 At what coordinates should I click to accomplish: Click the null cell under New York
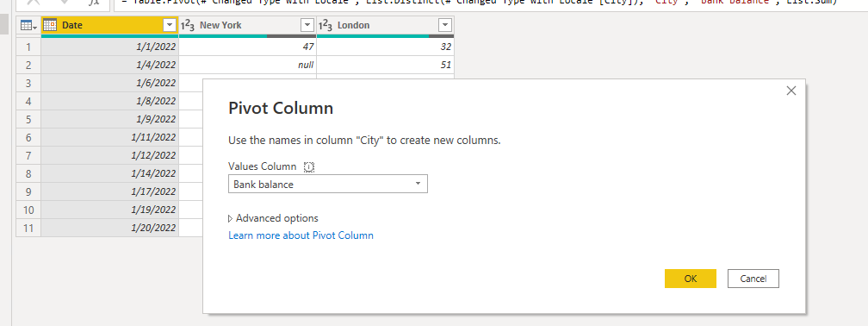(x=247, y=65)
